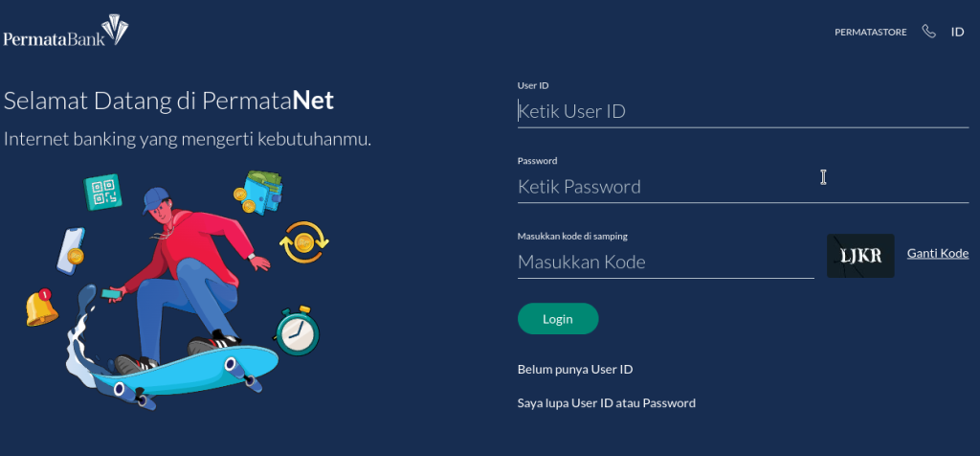
Task: Click the yellow notification bell icon
Action: click(x=41, y=307)
